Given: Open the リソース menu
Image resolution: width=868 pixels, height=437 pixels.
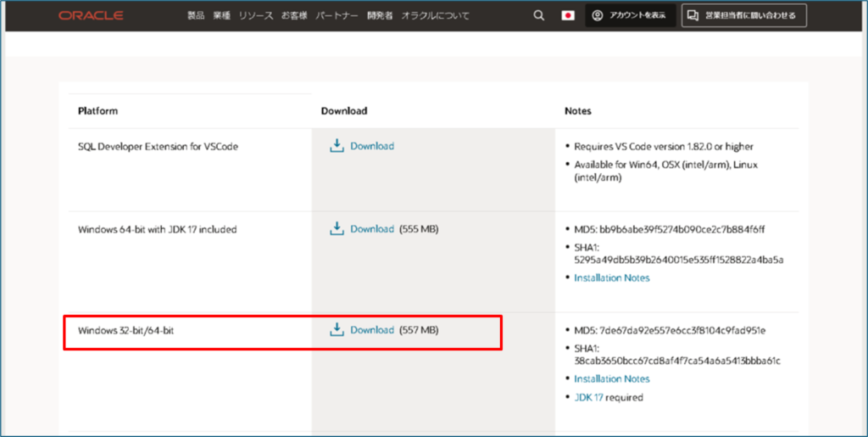Looking at the screenshot, I should pos(256,15).
